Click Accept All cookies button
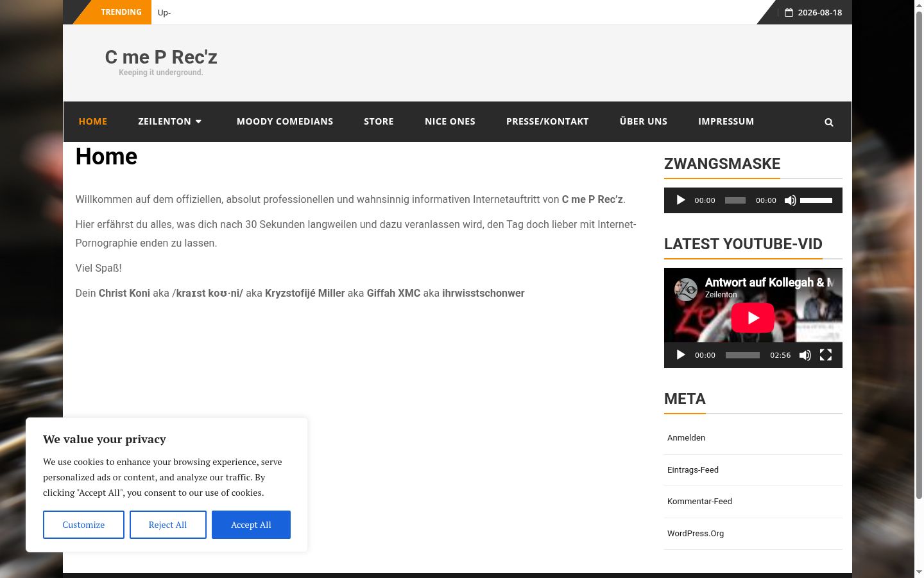This screenshot has width=924, height=578. pyautogui.click(x=251, y=525)
